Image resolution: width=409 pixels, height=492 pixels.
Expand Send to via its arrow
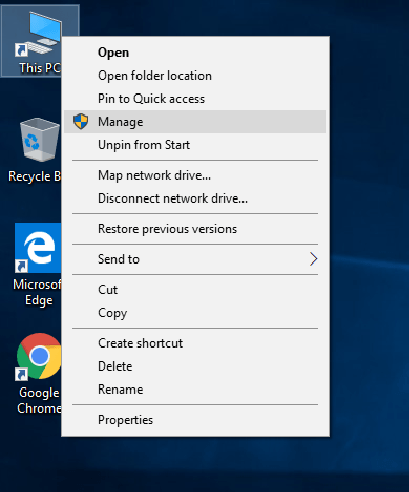coord(313,259)
